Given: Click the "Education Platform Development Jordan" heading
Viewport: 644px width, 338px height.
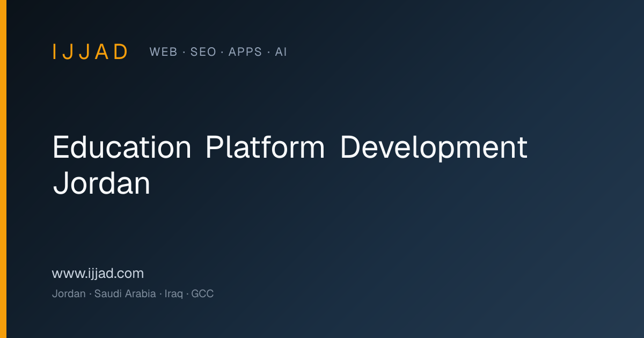Looking at the screenshot, I should coord(290,166).
